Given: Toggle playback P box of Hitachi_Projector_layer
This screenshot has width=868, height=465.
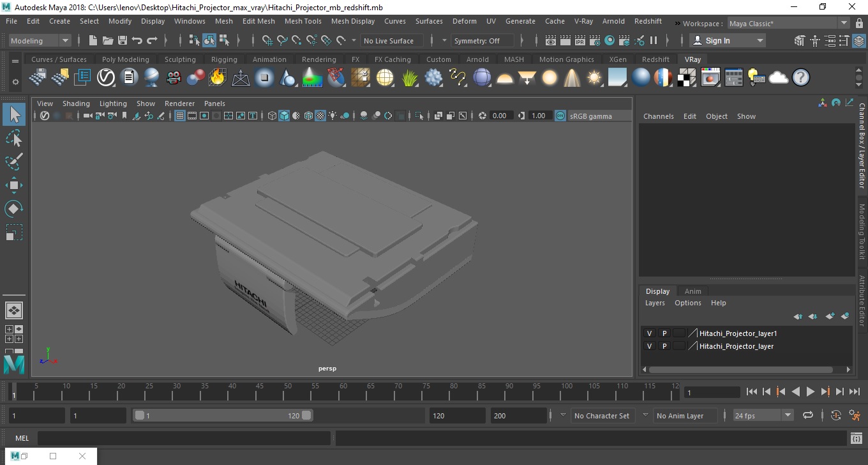Looking at the screenshot, I should point(664,346).
